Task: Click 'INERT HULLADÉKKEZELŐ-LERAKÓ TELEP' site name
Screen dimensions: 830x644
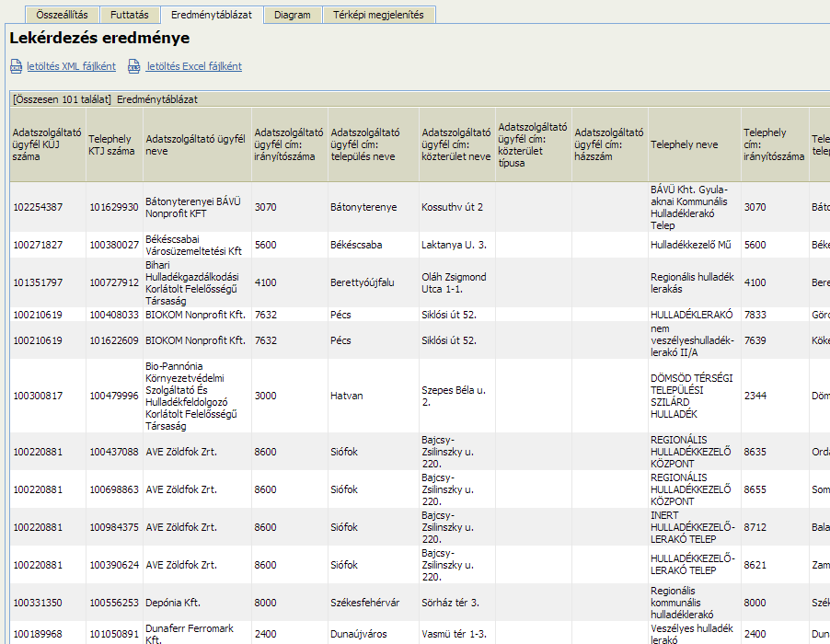Action: pyautogui.click(x=693, y=527)
